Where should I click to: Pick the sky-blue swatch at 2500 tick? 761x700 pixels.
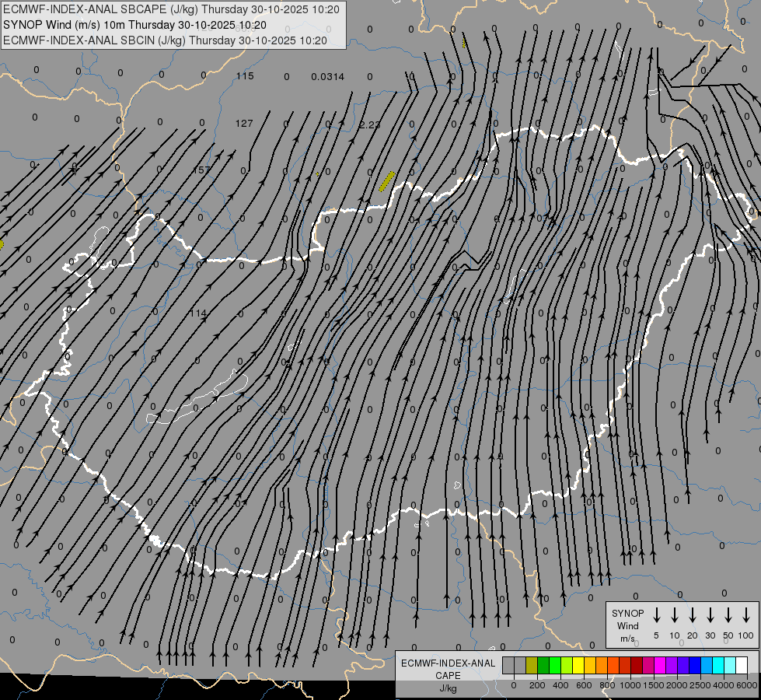706,665
